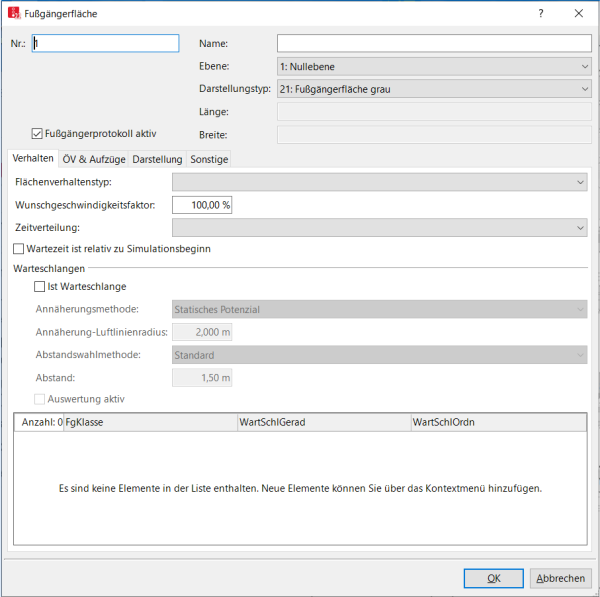Click the application icon in title bar
Screen dimensions: 600x597
pos(13,13)
